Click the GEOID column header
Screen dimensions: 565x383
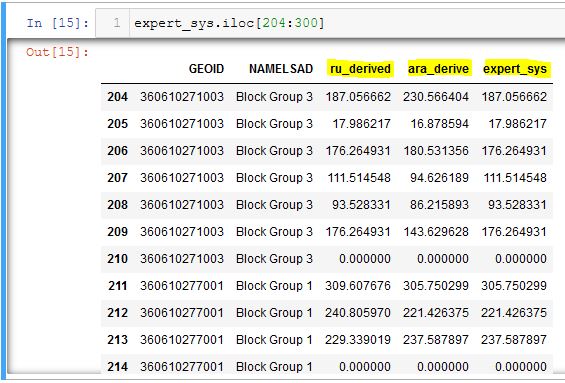(206, 69)
